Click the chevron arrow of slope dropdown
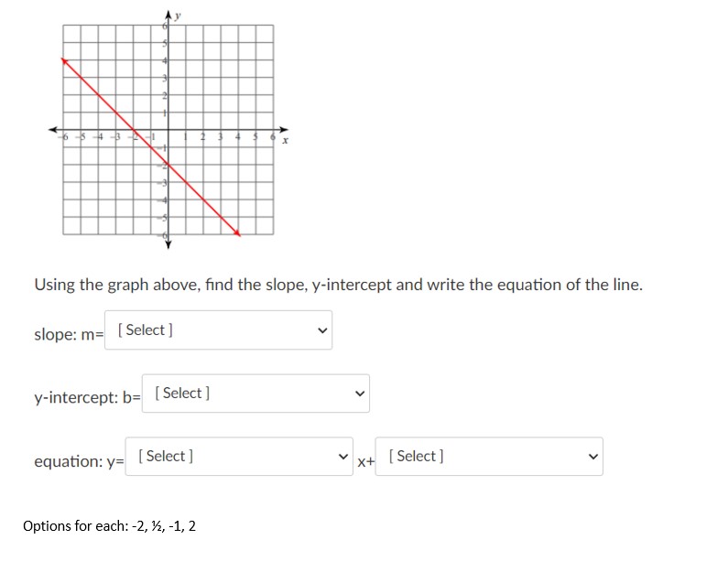 click(x=322, y=330)
